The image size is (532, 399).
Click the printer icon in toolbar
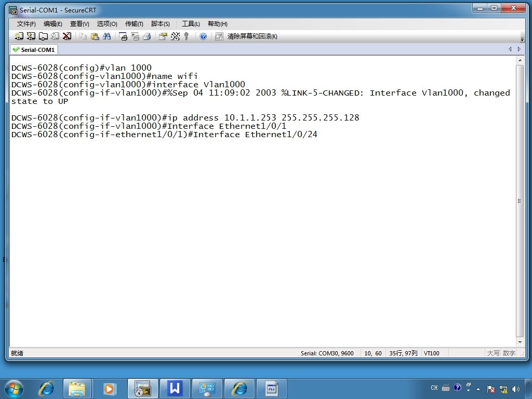[147, 36]
